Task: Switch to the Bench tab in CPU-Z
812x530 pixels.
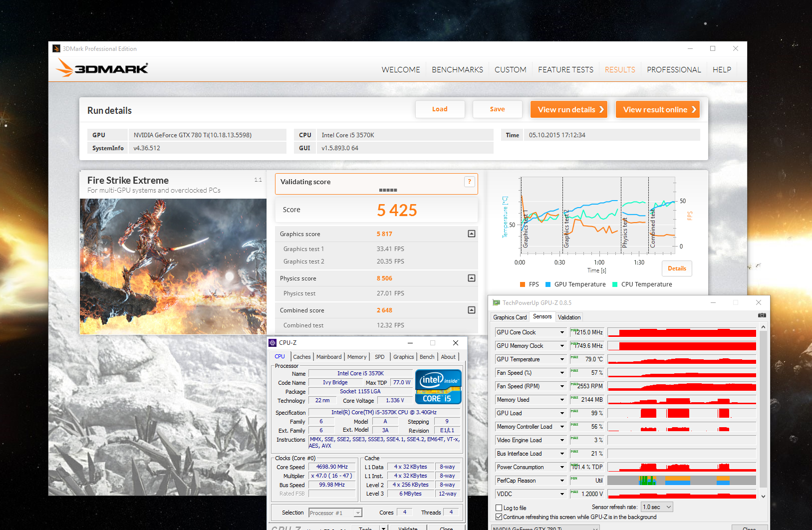Action: click(427, 357)
